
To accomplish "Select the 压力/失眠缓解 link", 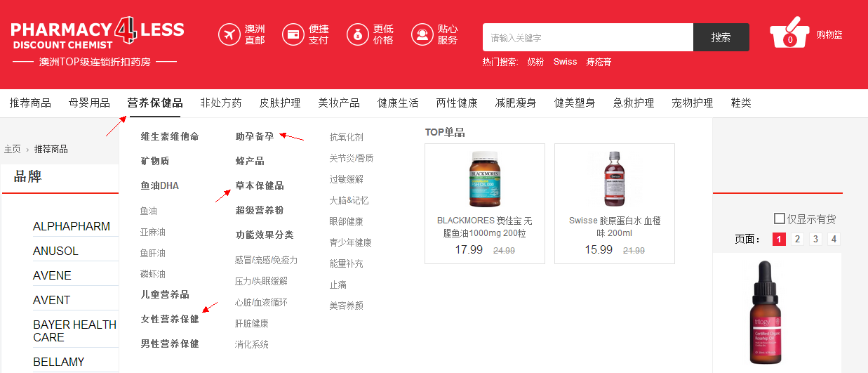I will tap(261, 281).
